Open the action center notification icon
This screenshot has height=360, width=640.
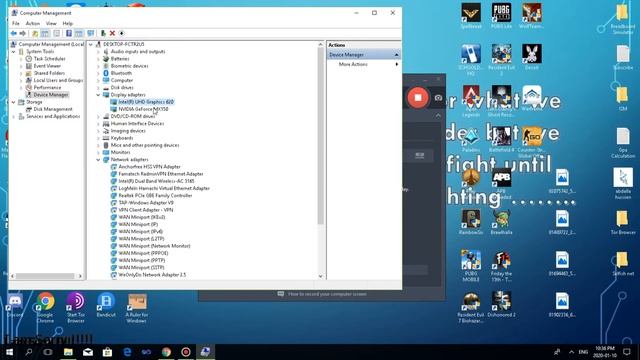click(627, 352)
